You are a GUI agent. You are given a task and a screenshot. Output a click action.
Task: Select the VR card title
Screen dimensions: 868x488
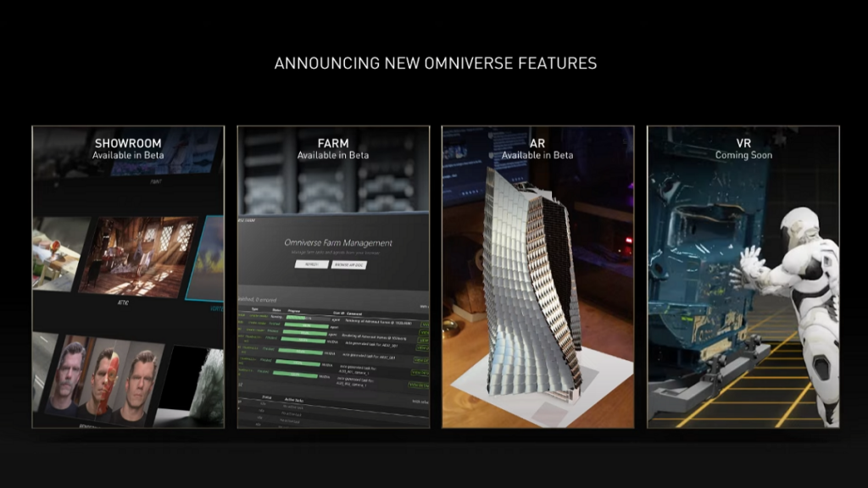(x=743, y=143)
